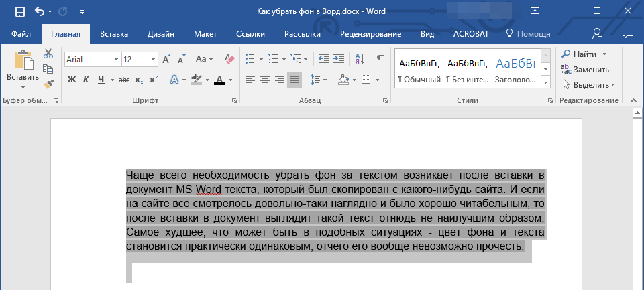This screenshot has height=290, width=644.
Task: Create a numbered list
Action: [272, 59]
